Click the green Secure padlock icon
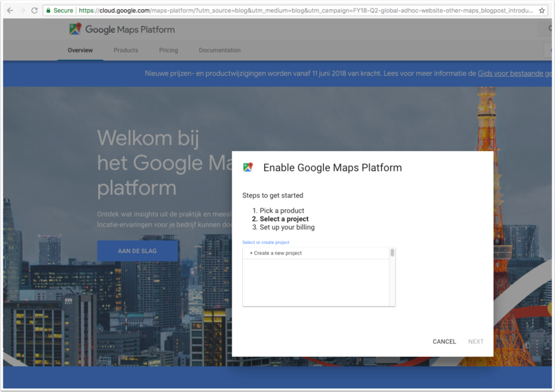The image size is (555, 392). 49,10
